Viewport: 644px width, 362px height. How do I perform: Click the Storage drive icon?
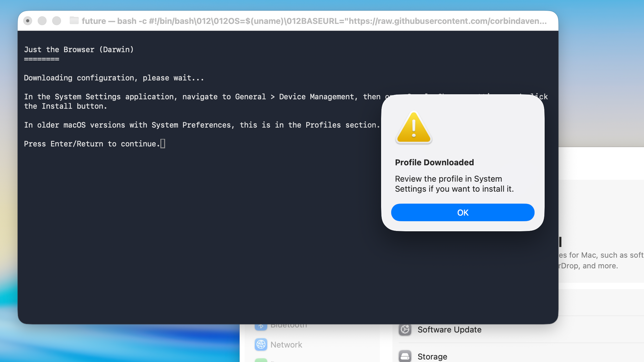point(406,356)
